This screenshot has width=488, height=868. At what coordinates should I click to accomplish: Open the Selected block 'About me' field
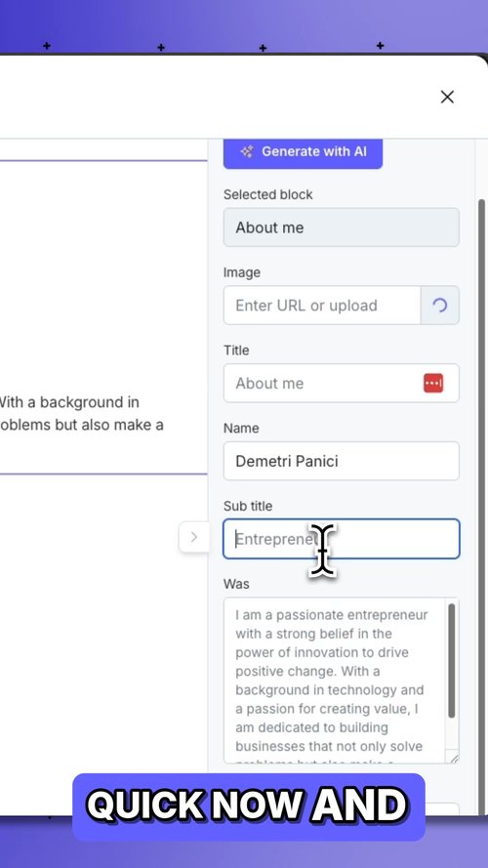(x=341, y=227)
